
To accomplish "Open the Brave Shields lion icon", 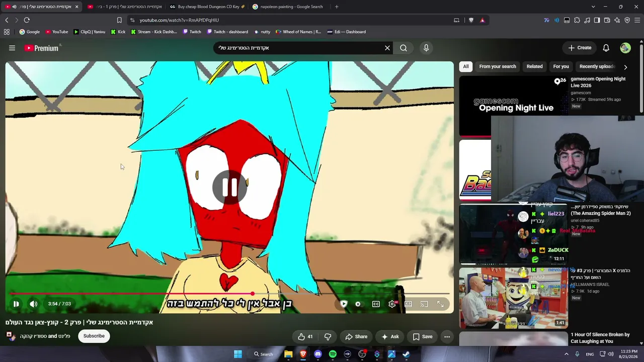I will click(x=471, y=20).
